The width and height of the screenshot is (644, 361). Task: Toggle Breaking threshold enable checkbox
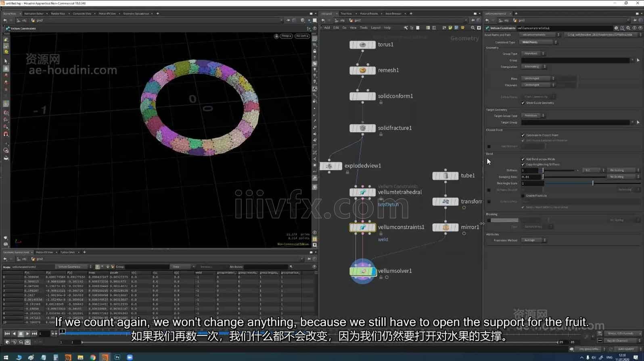[x=489, y=221]
